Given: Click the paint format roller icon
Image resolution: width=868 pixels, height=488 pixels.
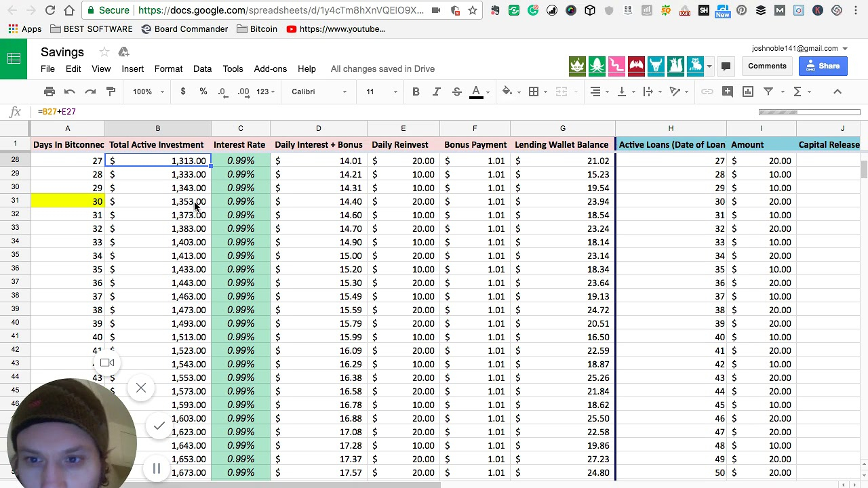Looking at the screenshot, I should point(111,91).
